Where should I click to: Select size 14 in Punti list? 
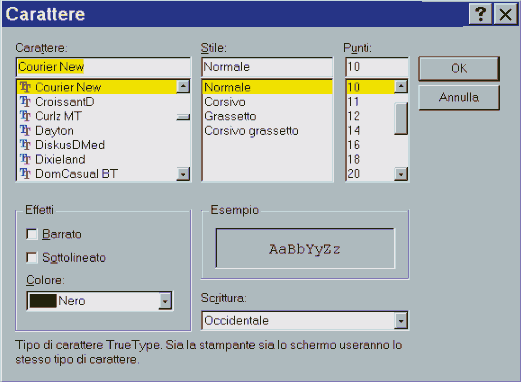click(354, 130)
